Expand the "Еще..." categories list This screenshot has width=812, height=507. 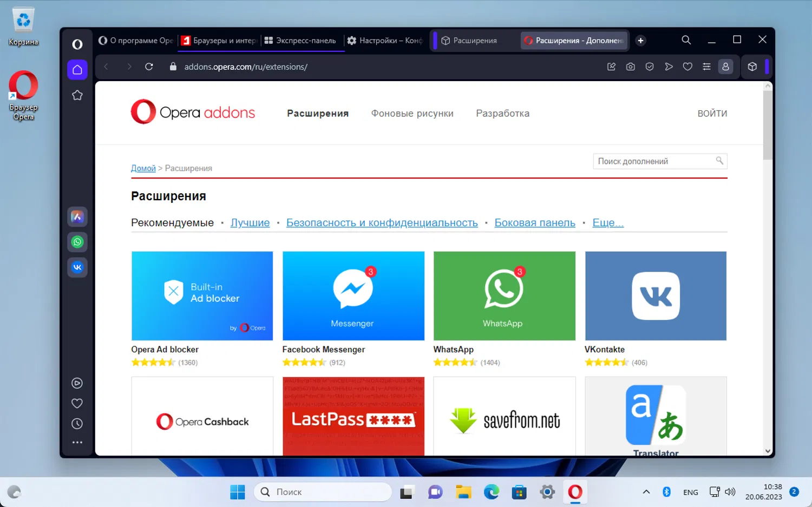coord(608,222)
